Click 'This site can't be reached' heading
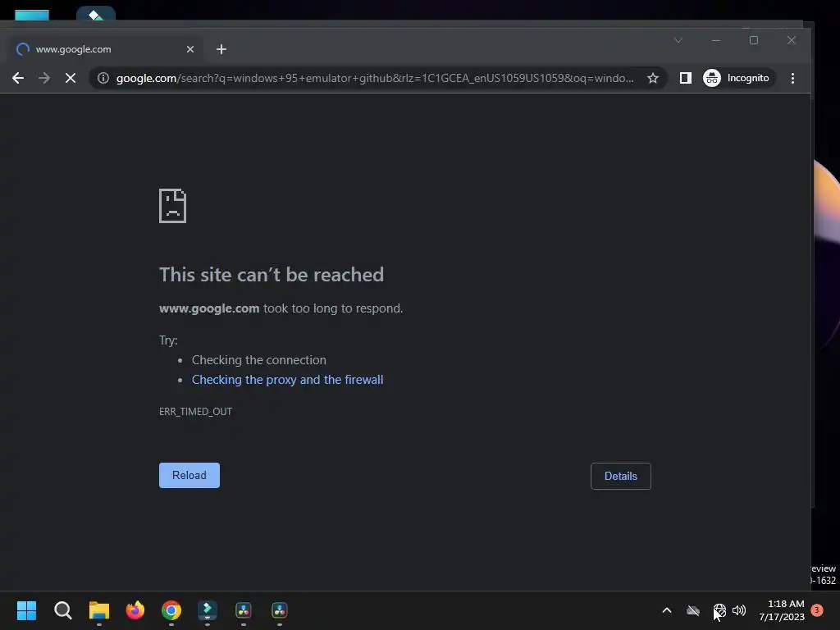 pos(272,275)
